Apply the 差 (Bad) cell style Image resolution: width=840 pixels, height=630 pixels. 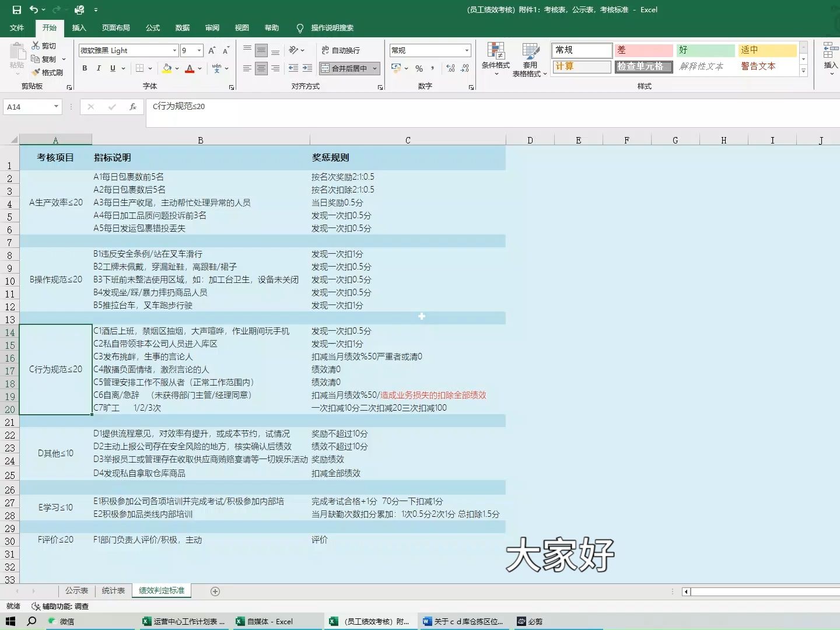644,50
